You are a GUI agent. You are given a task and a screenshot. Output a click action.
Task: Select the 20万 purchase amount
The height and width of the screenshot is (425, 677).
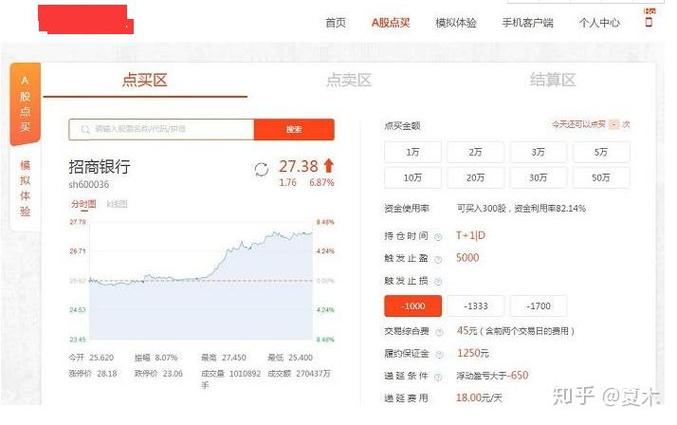[475, 178]
